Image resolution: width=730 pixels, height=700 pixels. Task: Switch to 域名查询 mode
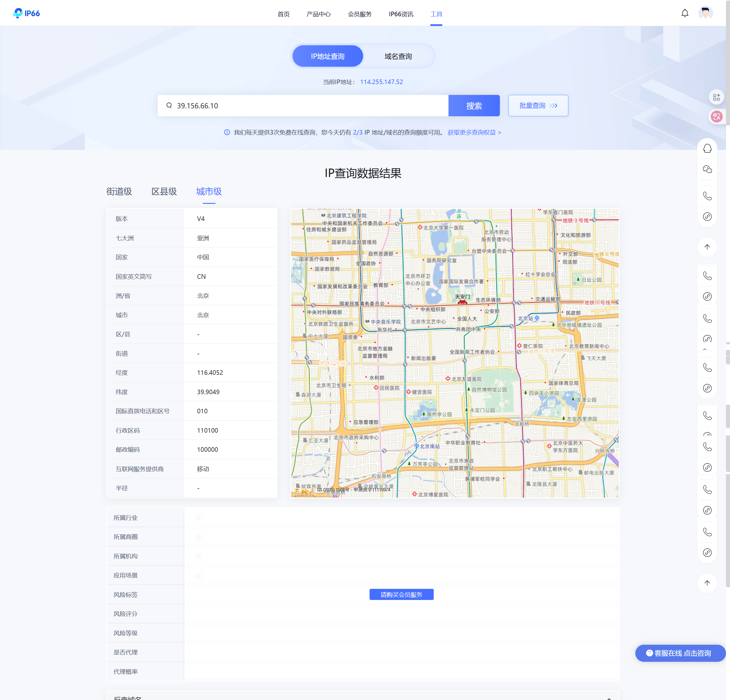tap(398, 56)
